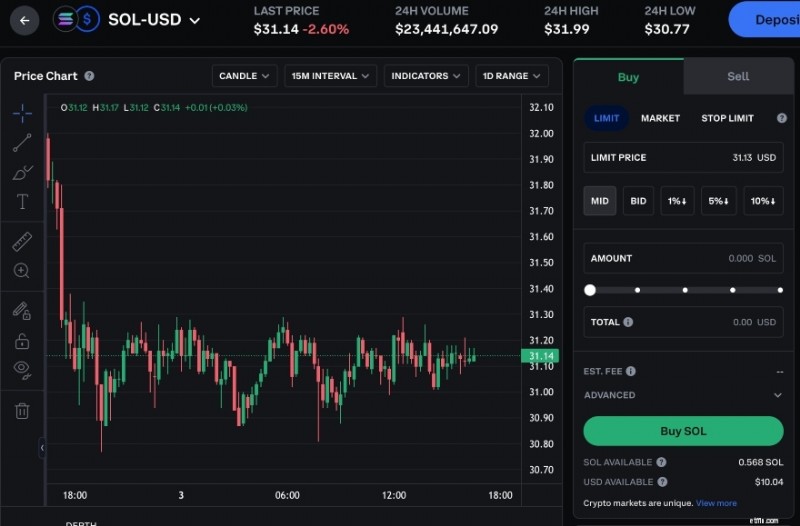
Task: Select the trend line drawing tool
Action: point(22,143)
